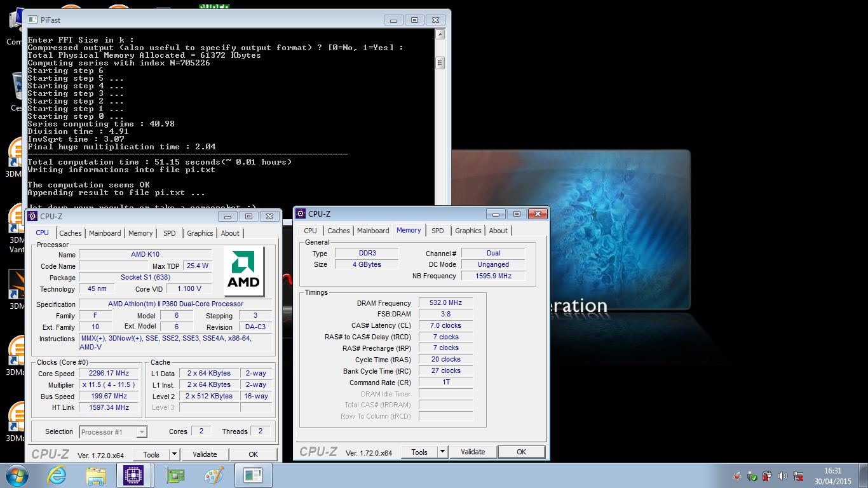
Task: Open the network status icon in tray
Action: click(797, 476)
